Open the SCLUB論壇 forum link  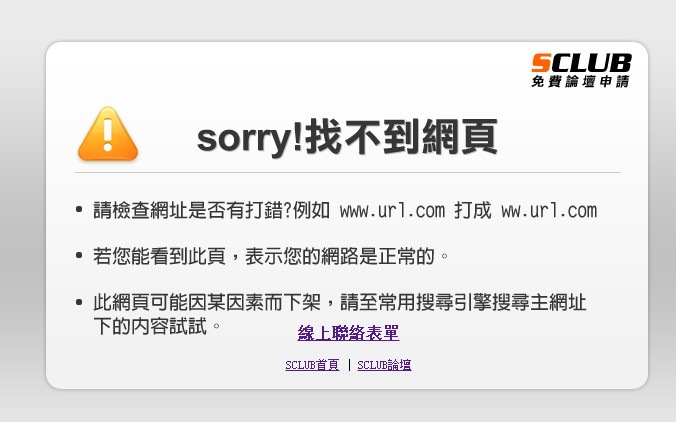(x=384, y=365)
